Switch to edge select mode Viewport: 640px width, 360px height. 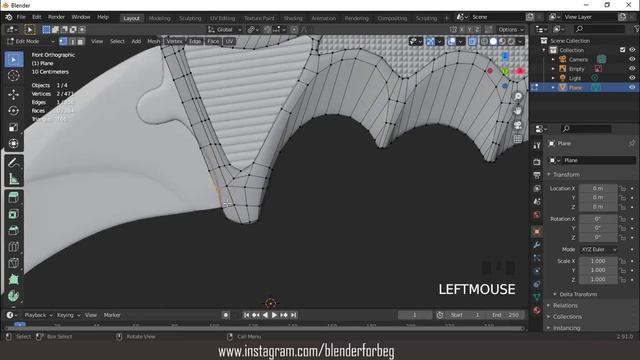pos(72,41)
